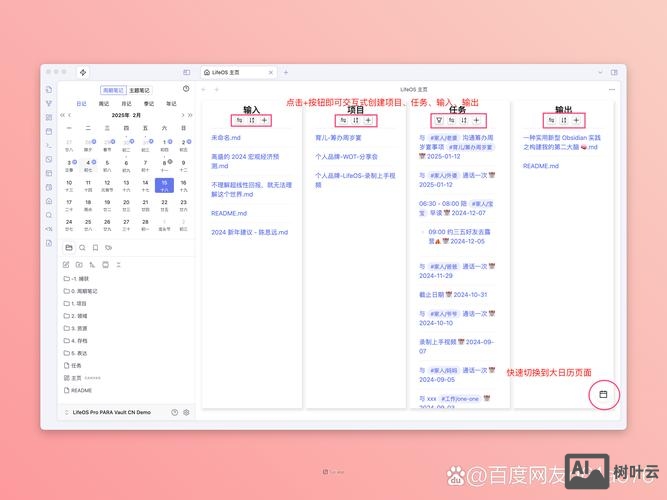Select the 年记 tab
This screenshot has width=667, height=500.
[x=171, y=103]
